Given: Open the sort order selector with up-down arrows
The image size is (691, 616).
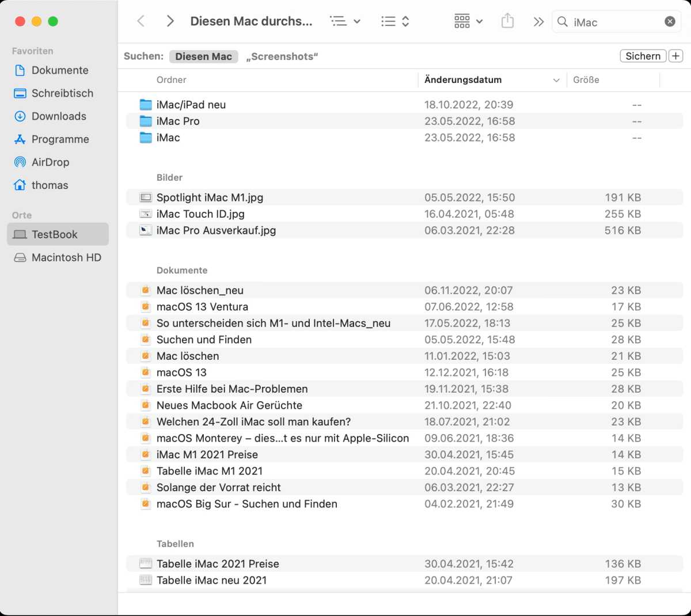Looking at the screenshot, I should point(395,21).
